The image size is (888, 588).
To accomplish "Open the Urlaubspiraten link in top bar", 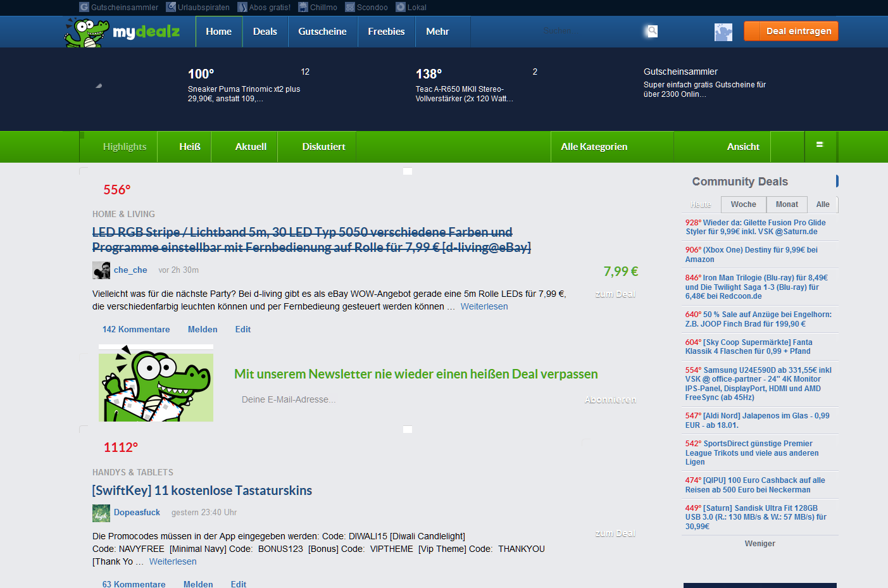I will tap(197, 8).
